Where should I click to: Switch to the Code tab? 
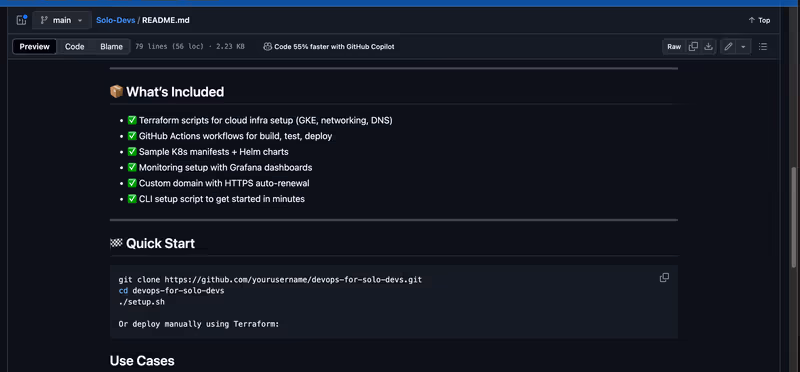pyautogui.click(x=74, y=46)
